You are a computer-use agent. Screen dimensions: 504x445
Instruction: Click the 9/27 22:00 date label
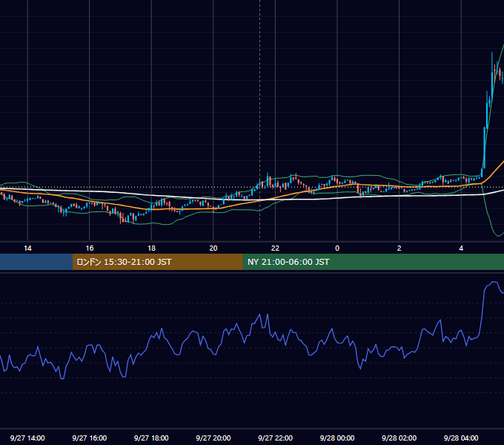[x=276, y=438]
